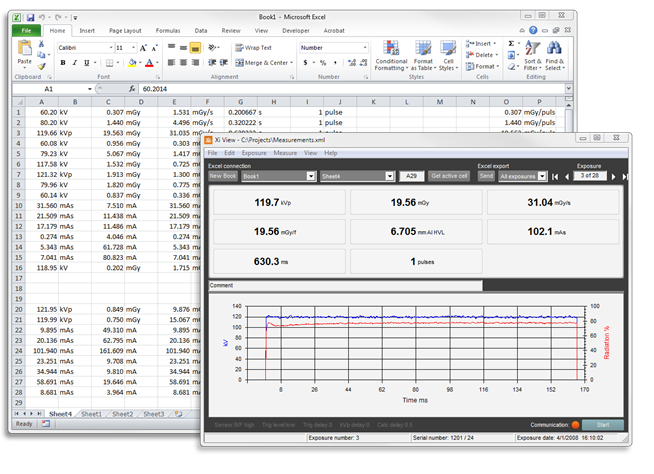Click the Format Painter brush icon
The width and height of the screenshot is (654, 474).
[41, 66]
